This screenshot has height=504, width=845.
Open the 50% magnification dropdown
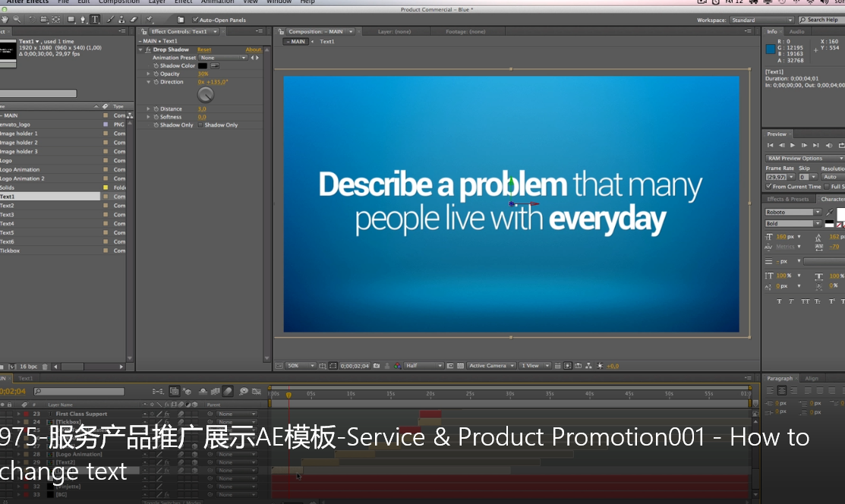(300, 365)
